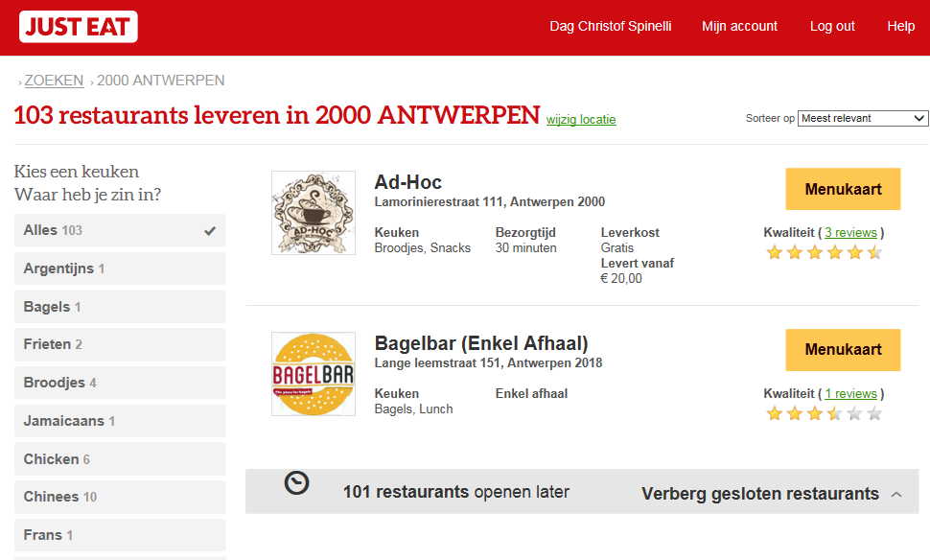Click Ad-Hoc star rating
The width and height of the screenshot is (930, 560).
click(x=824, y=253)
